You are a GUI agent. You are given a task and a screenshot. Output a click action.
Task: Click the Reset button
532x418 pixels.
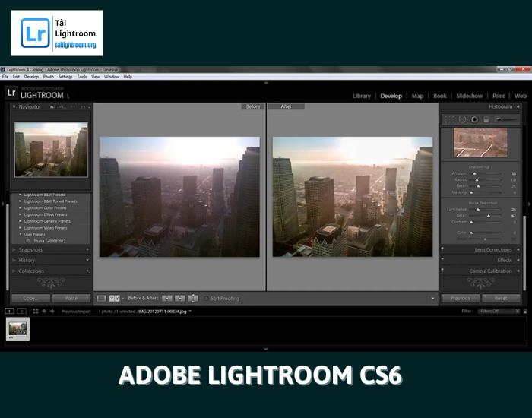(501, 299)
